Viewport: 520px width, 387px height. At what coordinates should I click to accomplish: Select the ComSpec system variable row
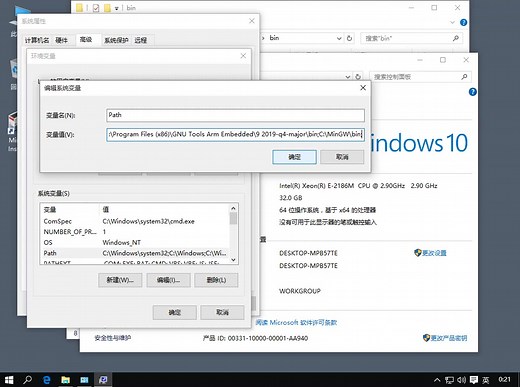(134, 221)
